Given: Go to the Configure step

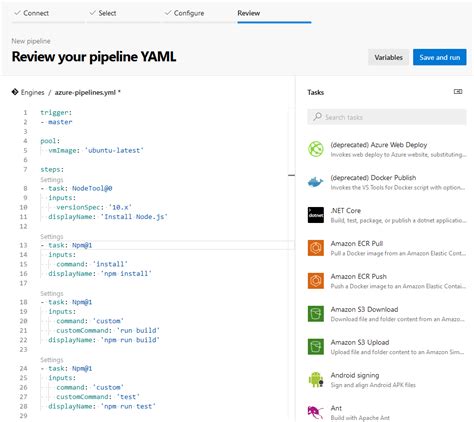Looking at the screenshot, I should [185, 13].
